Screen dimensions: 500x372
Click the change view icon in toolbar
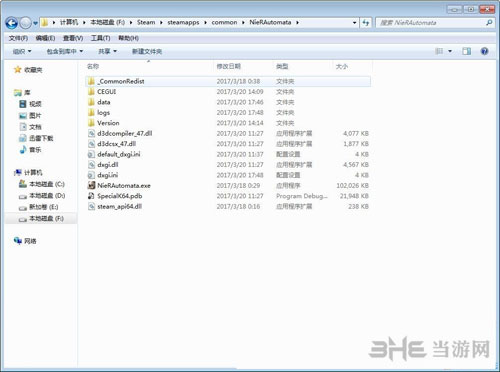click(439, 51)
